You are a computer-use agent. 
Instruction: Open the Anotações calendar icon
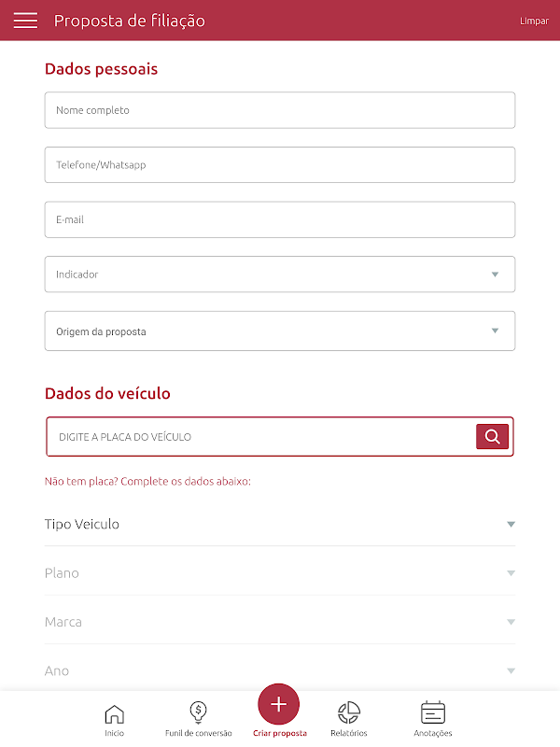point(433,712)
